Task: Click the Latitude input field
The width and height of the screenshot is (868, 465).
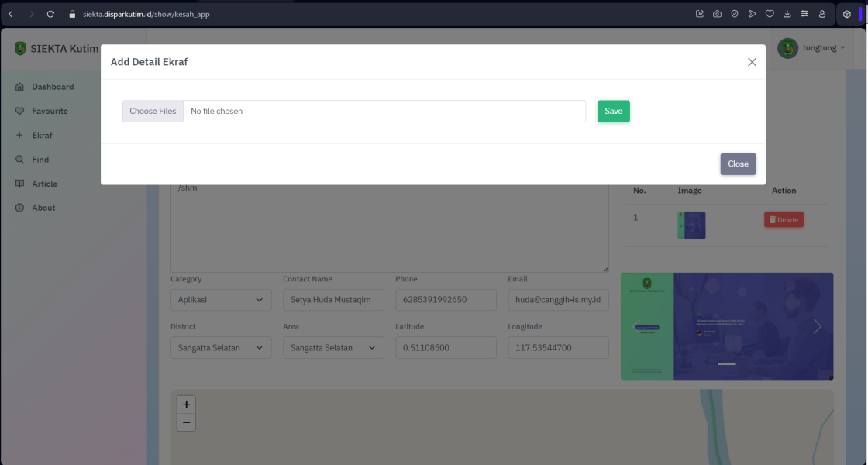Action: pyautogui.click(x=446, y=348)
